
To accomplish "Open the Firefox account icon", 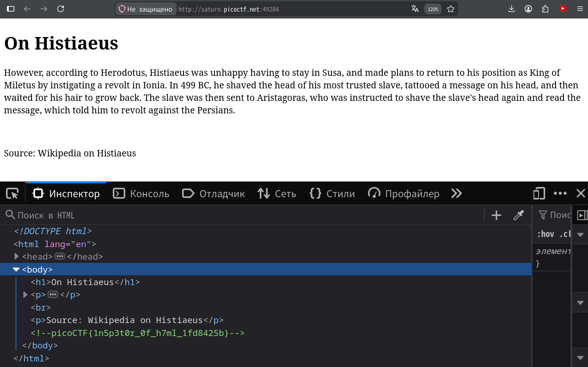I will 528,9.
